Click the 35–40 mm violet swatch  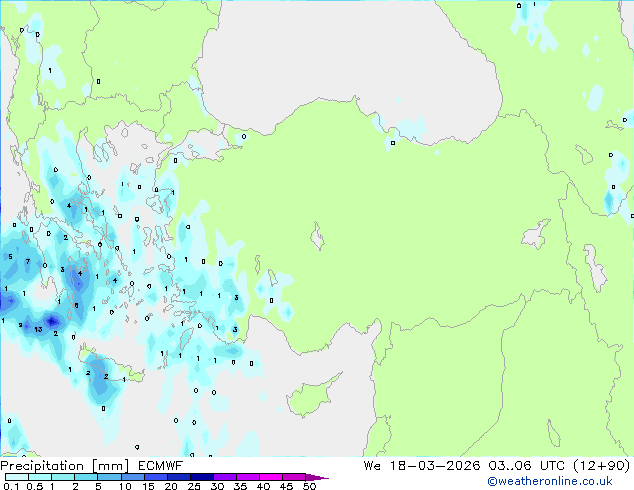coord(247,477)
